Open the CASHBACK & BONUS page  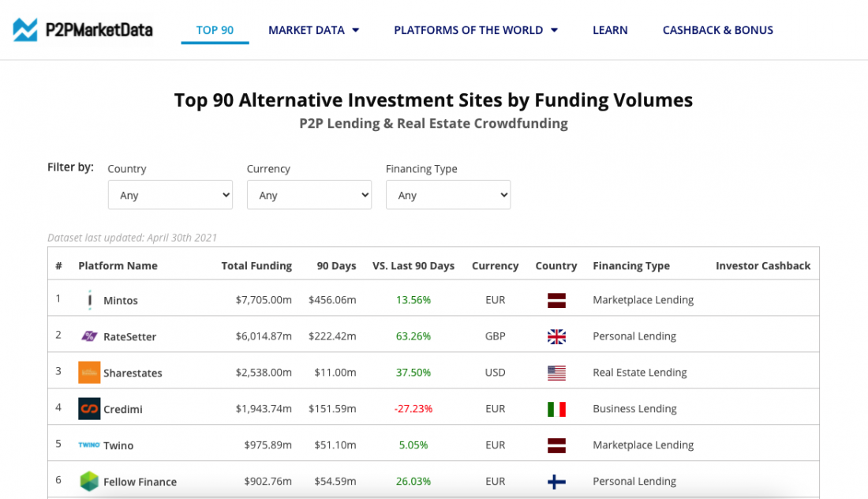pos(718,30)
